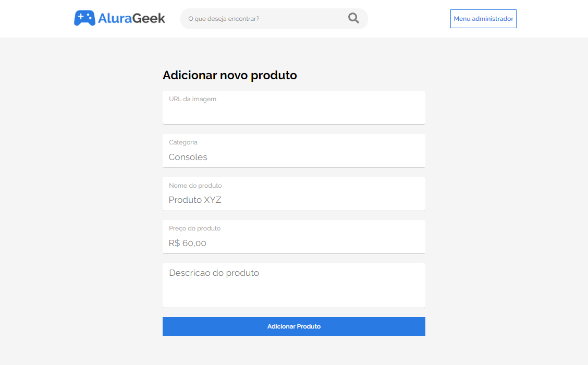Image resolution: width=588 pixels, height=365 pixels.
Task: Click the 'Produto XYZ' text value
Action: [195, 200]
